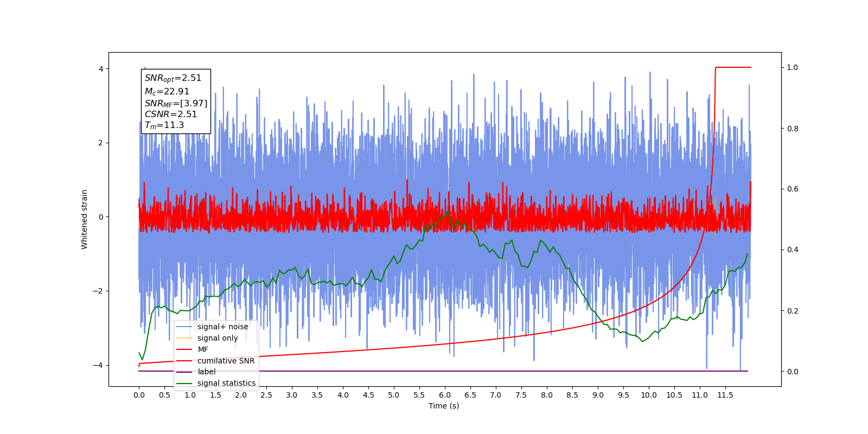Select the 9.5 time axis tick label
Screen dimensions: 868x434
623,395
